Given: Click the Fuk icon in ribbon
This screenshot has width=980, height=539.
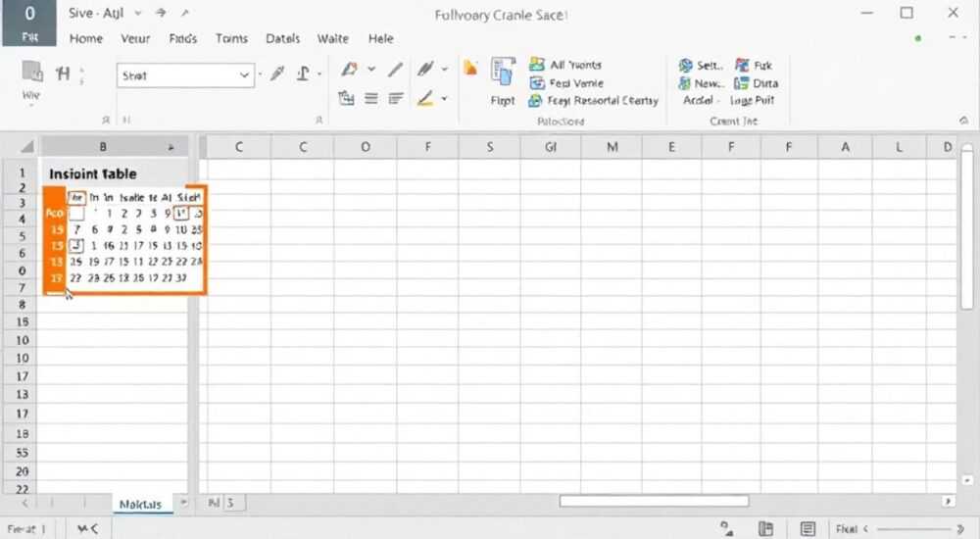Looking at the screenshot, I should [x=742, y=65].
